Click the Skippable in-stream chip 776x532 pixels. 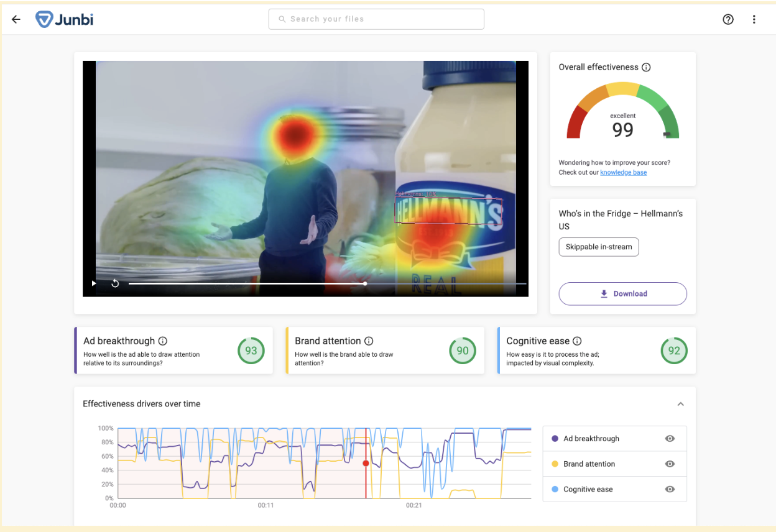[x=599, y=247]
